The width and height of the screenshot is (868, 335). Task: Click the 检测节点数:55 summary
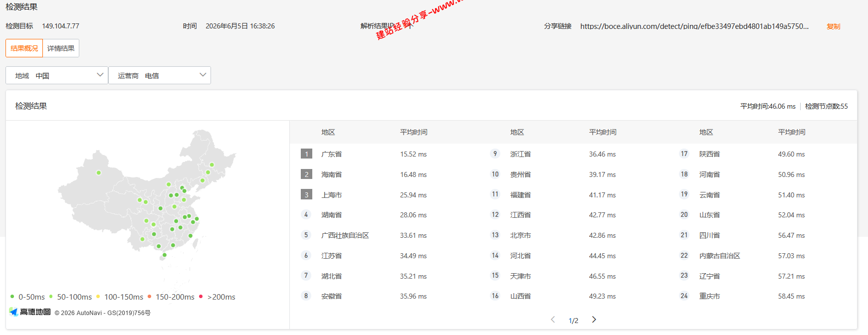coord(827,106)
